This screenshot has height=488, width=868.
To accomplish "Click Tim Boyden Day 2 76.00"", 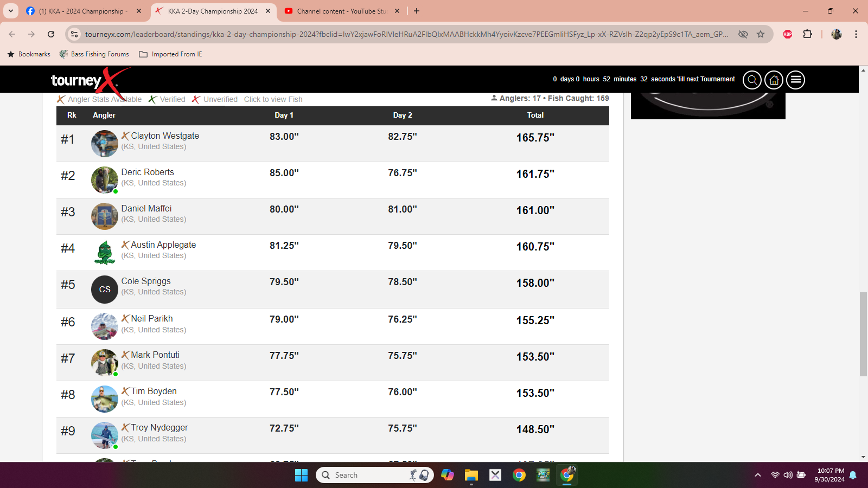I will [403, 392].
